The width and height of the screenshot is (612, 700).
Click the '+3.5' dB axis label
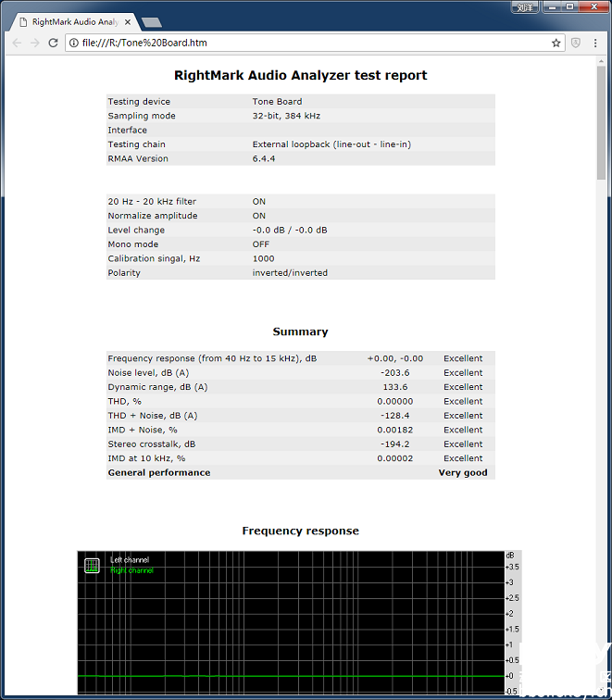512,567
